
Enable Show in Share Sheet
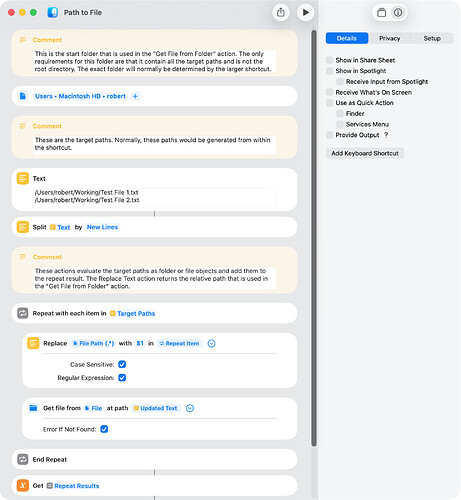[329, 60]
